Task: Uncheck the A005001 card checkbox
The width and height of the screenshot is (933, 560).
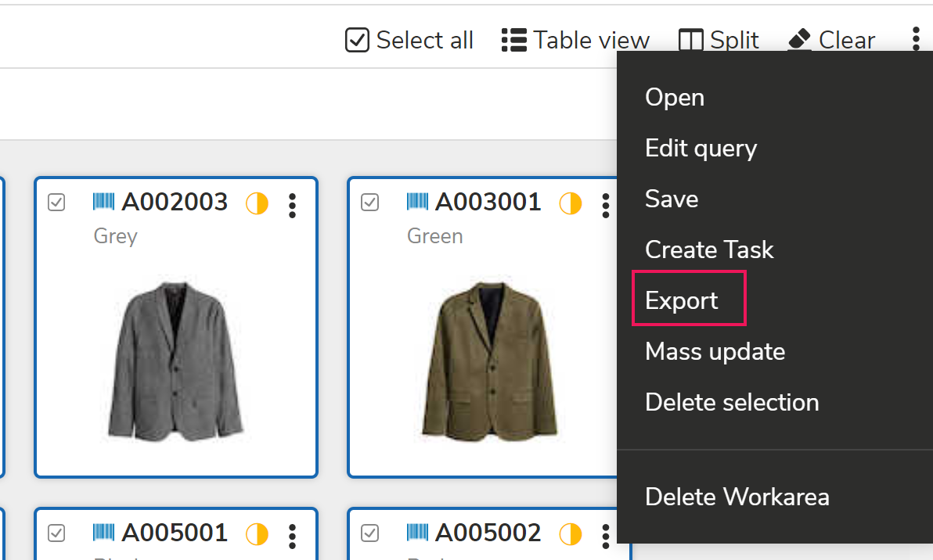Action: pyautogui.click(x=56, y=533)
